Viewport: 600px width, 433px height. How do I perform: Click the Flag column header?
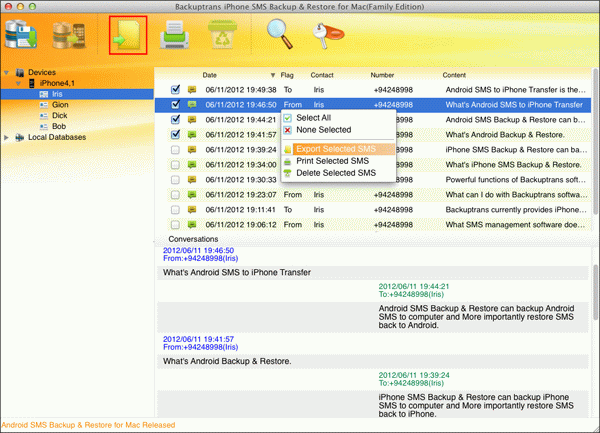pos(287,75)
